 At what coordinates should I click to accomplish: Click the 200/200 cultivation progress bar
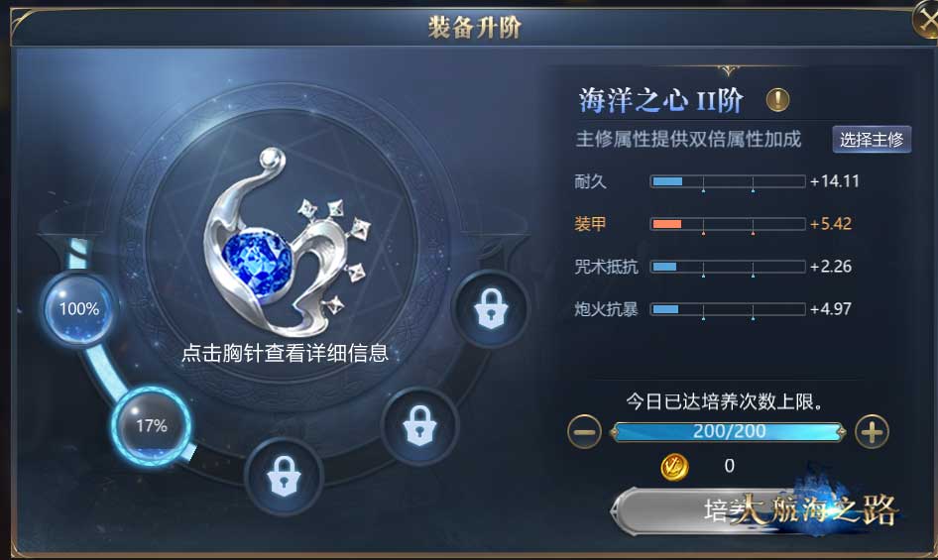pyautogui.click(x=728, y=431)
